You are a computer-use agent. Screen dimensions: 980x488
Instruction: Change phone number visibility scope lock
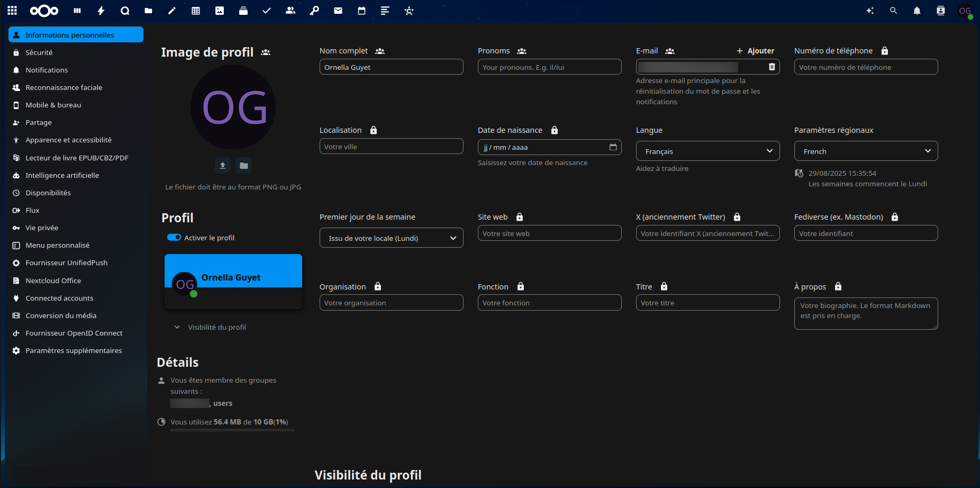click(x=885, y=51)
